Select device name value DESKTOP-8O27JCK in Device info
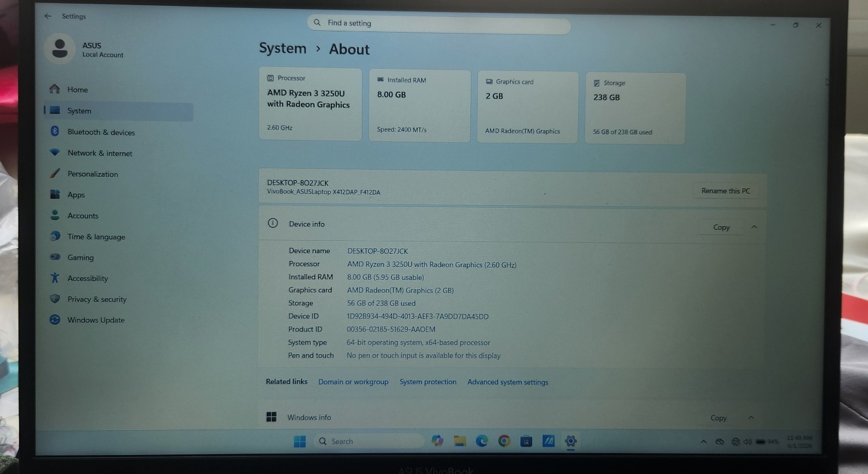868x474 pixels. [x=378, y=251]
